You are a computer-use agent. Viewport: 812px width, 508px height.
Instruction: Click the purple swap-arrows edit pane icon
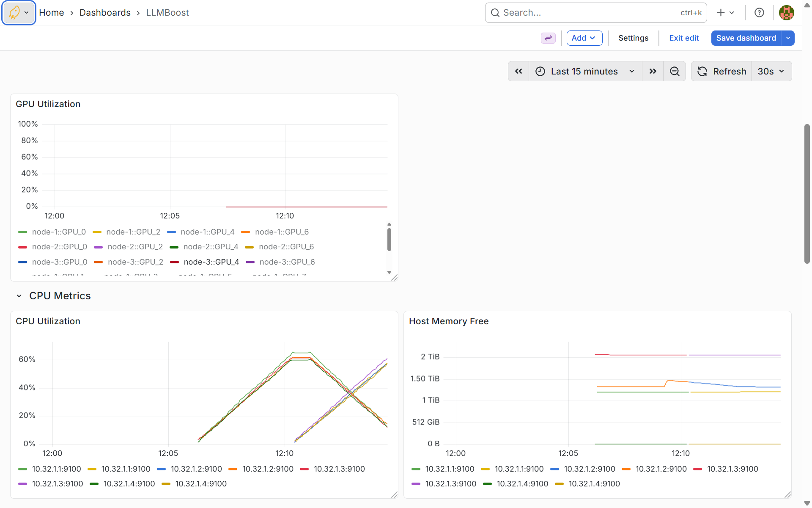click(x=548, y=38)
